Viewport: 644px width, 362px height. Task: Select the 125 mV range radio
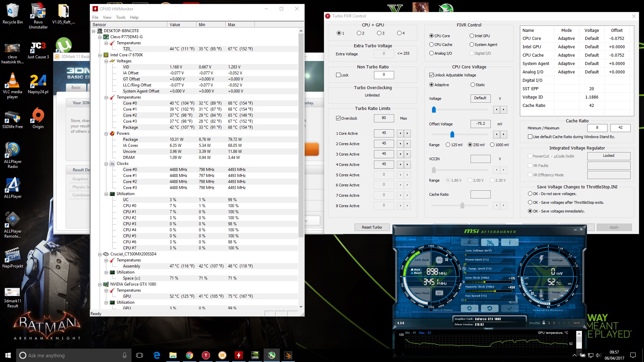pyautogui.click(x=448, y=145)
